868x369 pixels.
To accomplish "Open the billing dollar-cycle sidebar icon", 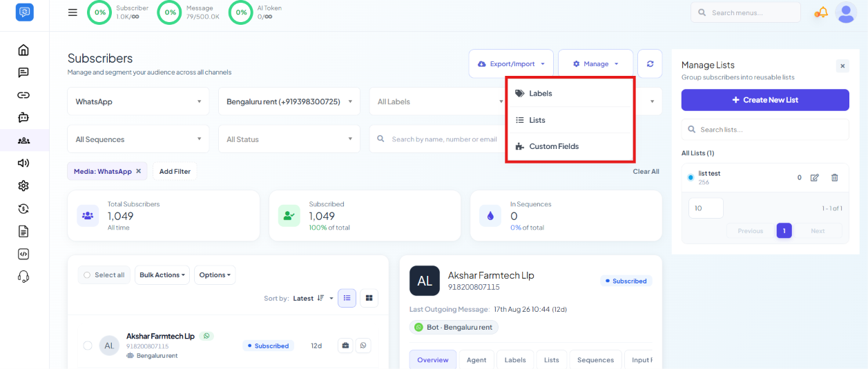I will tap(23, 208).
